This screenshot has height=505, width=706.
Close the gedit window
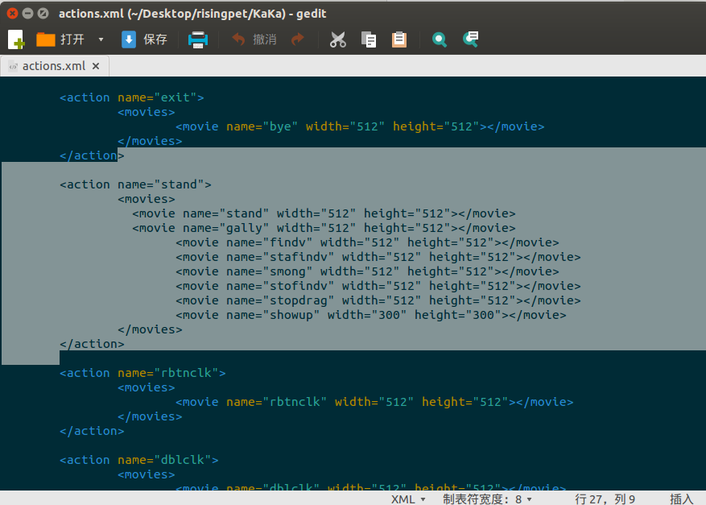[x=11, y=13]
